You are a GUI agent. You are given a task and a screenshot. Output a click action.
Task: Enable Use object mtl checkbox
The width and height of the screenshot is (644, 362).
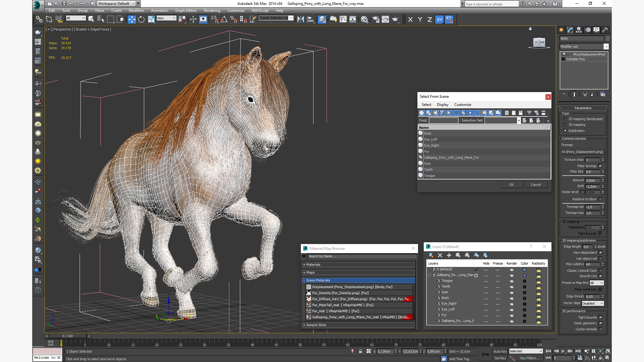pyautogui.click(x=600, y=258)
